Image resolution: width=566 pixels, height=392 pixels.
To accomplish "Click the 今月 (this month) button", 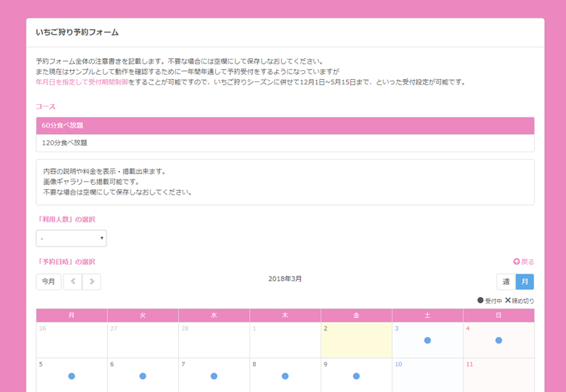I will click(x=48, y=282).
